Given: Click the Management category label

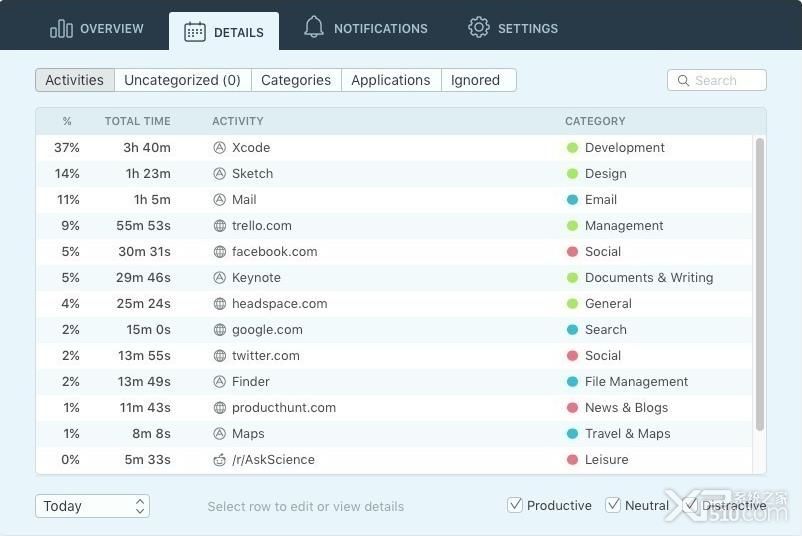Looking at the screenshot, I should [624, 226].
